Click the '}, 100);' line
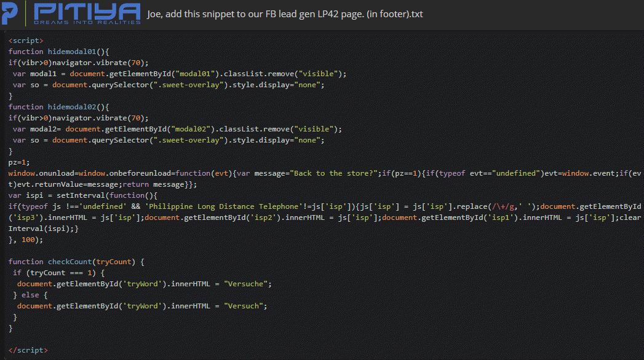The height and width of the screenshot is (360, 644). pos(25,240)
